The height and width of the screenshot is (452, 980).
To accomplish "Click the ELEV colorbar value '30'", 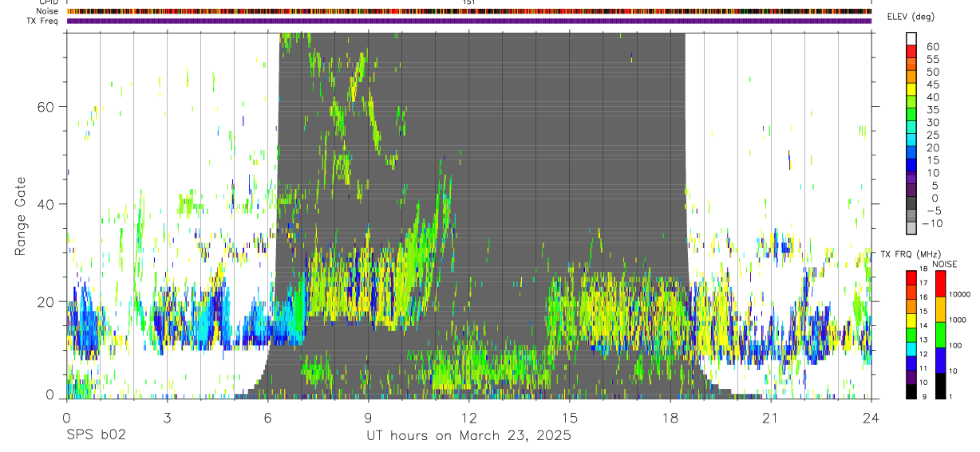I will coord(932,122).
